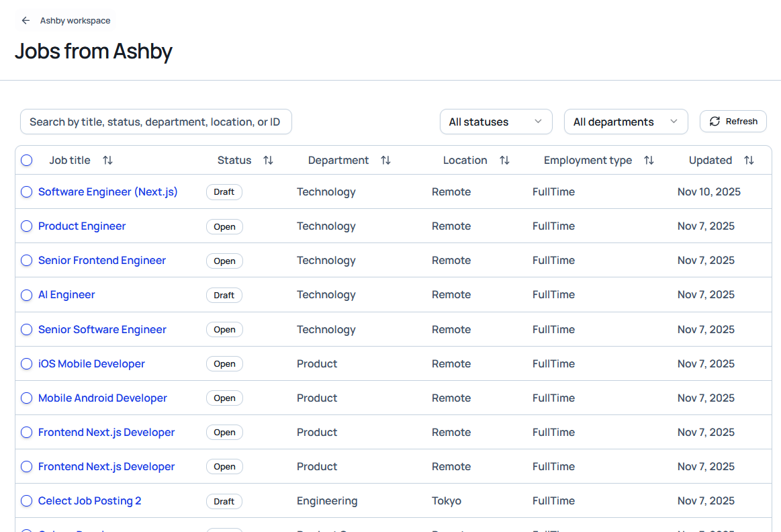This screenshot has width=781, height=532.
Task: Click the Refresh button
Action: [733, 122]
